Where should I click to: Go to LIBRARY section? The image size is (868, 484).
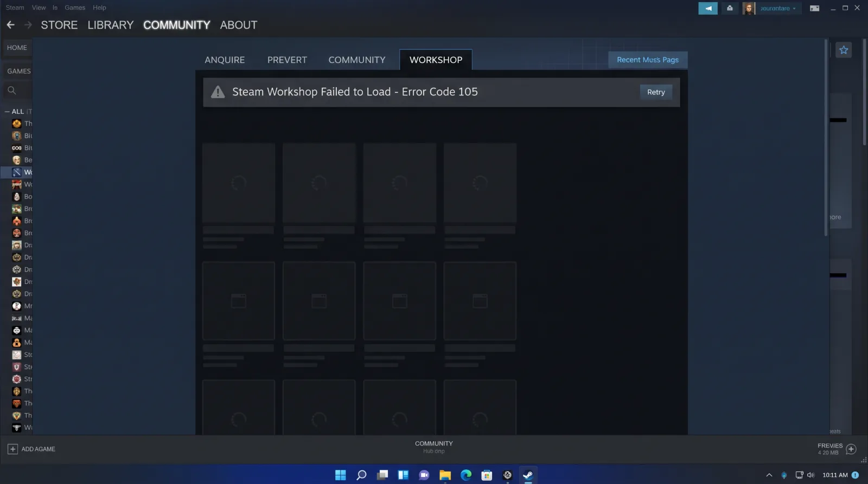tap(110, 25)
